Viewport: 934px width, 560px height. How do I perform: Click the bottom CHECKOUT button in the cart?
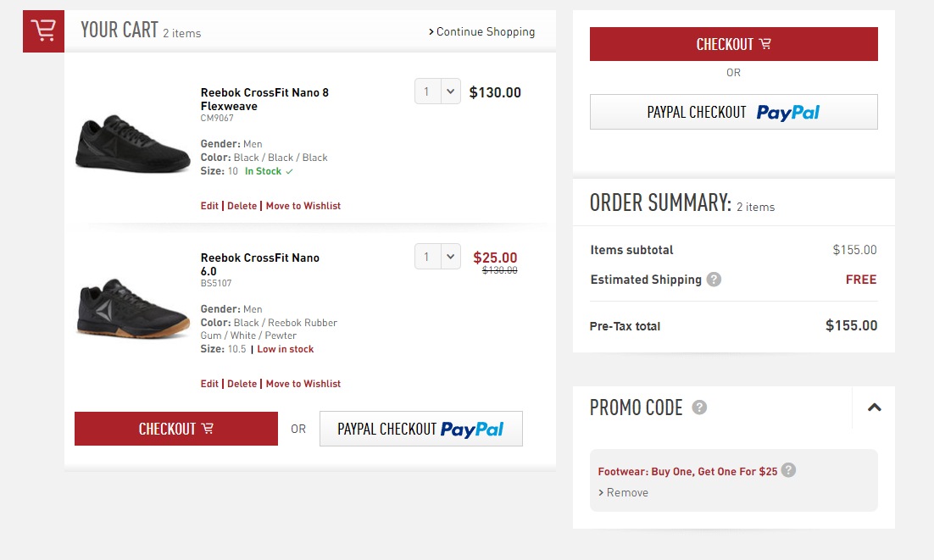click(175, 429)
